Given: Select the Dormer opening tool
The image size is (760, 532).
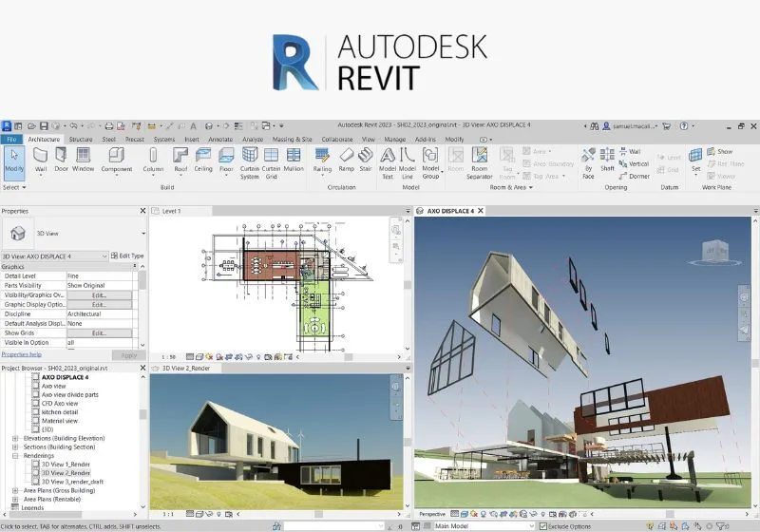Looking at the screenshot, I should coord(634,177).
